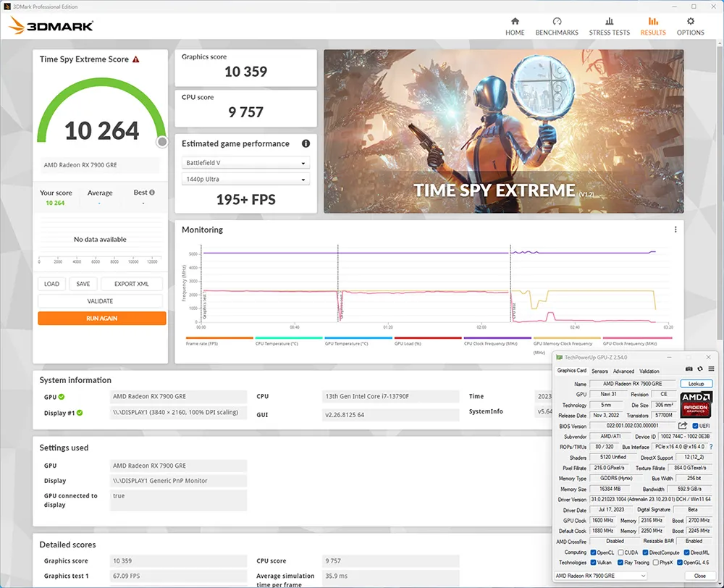Click the orange RUN AGAIN button
This screenshot has width=724, height=588.
coord(102,318)
